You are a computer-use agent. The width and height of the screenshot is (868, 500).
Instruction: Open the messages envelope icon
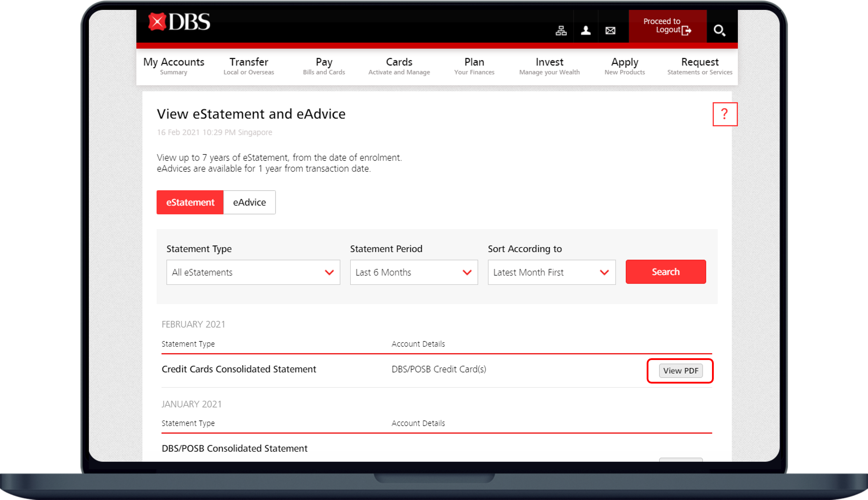pyautogui.click(x=610, y=30)
